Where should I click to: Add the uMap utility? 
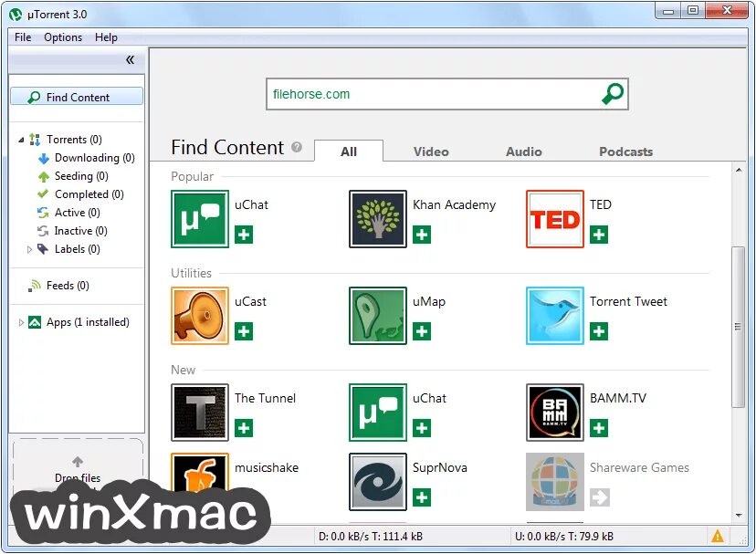[422, 331]
